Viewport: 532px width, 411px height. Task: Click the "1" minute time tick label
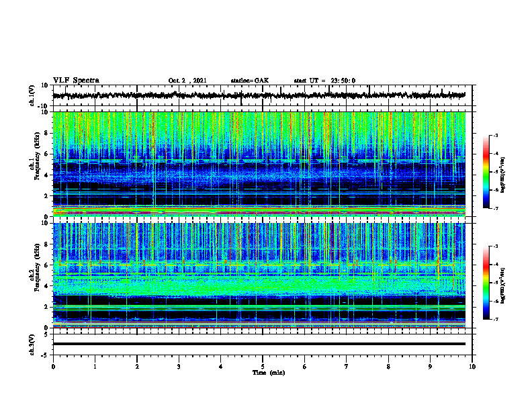[x=95, y=367]
